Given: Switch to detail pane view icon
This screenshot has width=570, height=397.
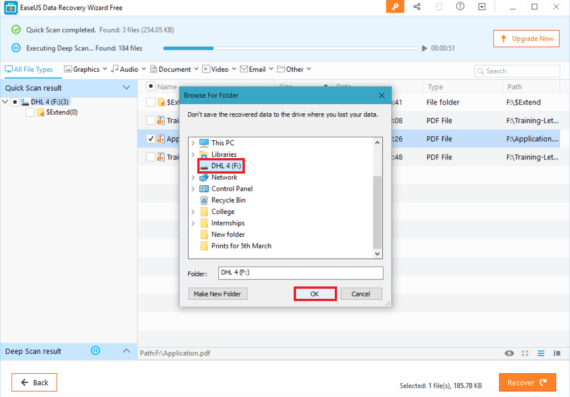Looking at the screenshot, I should point(557,353).
